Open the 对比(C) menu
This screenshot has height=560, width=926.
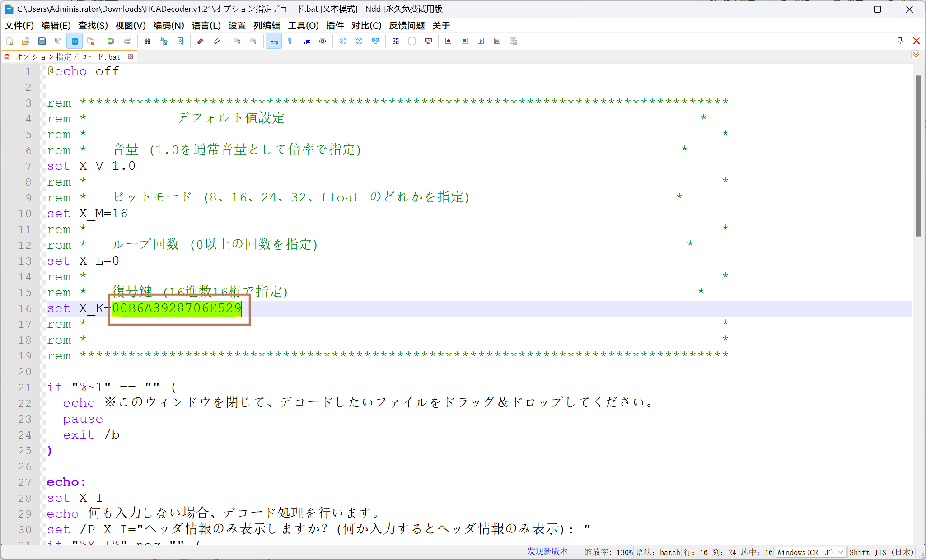pyautogui.click(x=366, y=26)
